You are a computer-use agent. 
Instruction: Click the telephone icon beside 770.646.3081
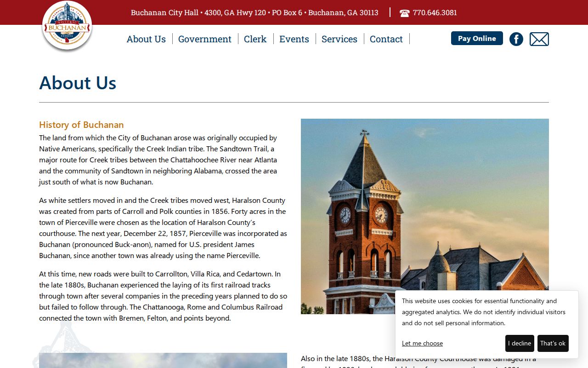pos(404,13)
